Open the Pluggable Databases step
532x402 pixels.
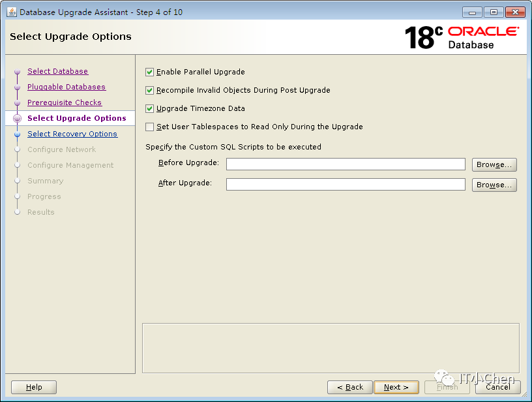pyautogui.click(x=66, y=87)
